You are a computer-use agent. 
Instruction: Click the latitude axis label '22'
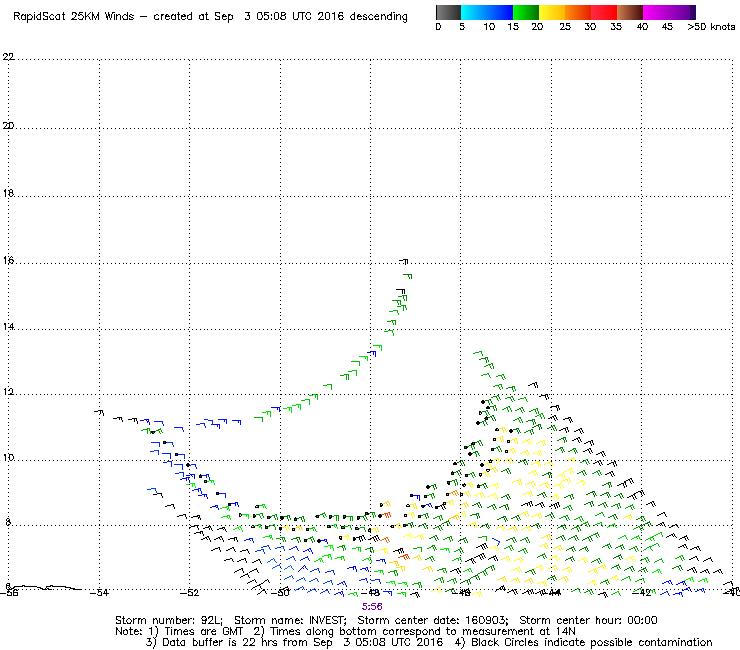tap(8, 57)
